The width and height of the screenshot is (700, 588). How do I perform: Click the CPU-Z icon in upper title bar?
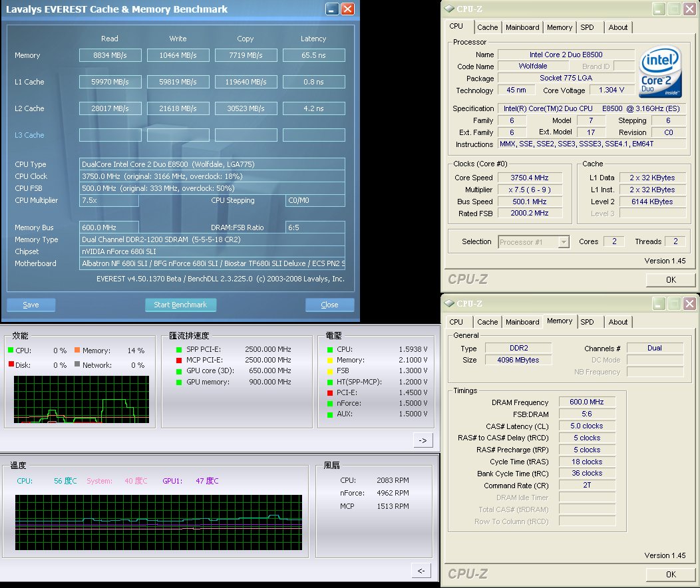[x=449, y=9]
